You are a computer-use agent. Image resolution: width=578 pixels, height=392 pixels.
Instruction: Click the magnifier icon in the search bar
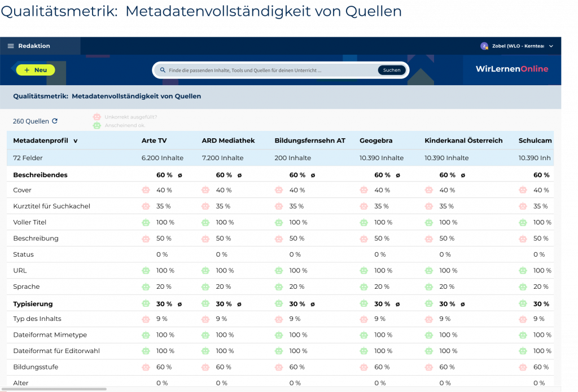(x=163, y=71)
